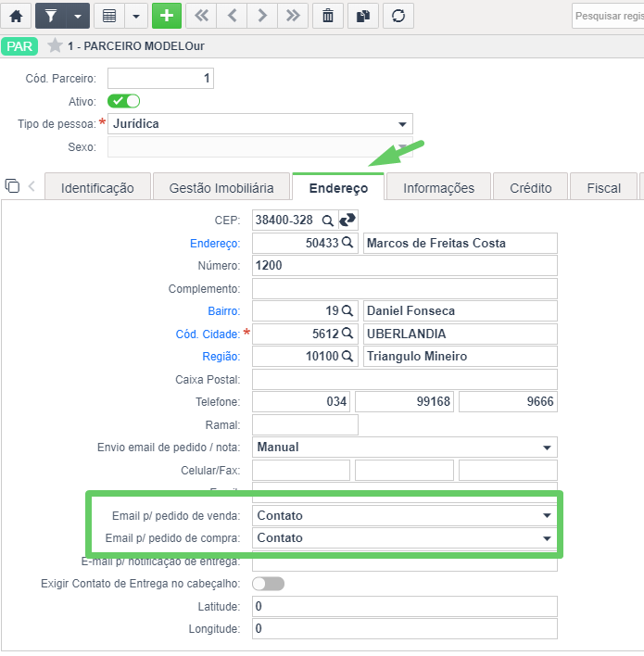Search the CEP with magnifier icon
Viewport: 644px width, 656px height.
(328, 221)
